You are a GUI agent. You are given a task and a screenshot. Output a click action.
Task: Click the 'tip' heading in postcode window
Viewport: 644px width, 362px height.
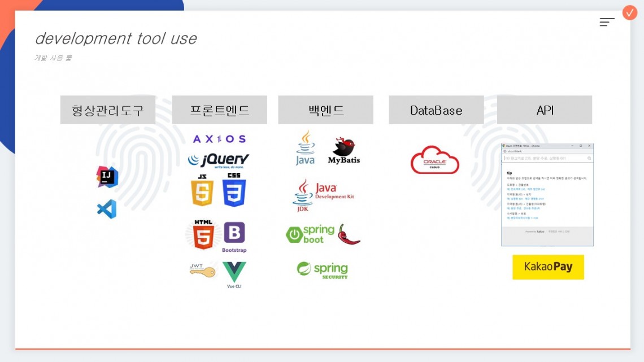pyautogui.click(x=510, y=173)
